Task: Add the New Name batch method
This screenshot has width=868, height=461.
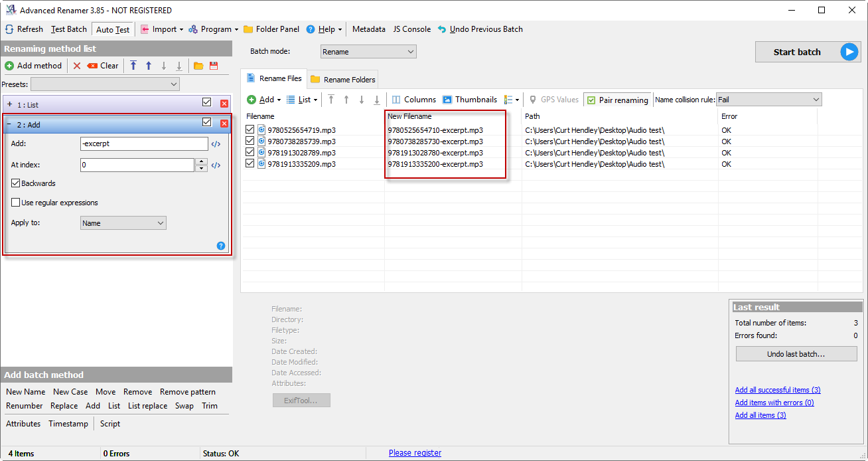Action: point(26,392)
